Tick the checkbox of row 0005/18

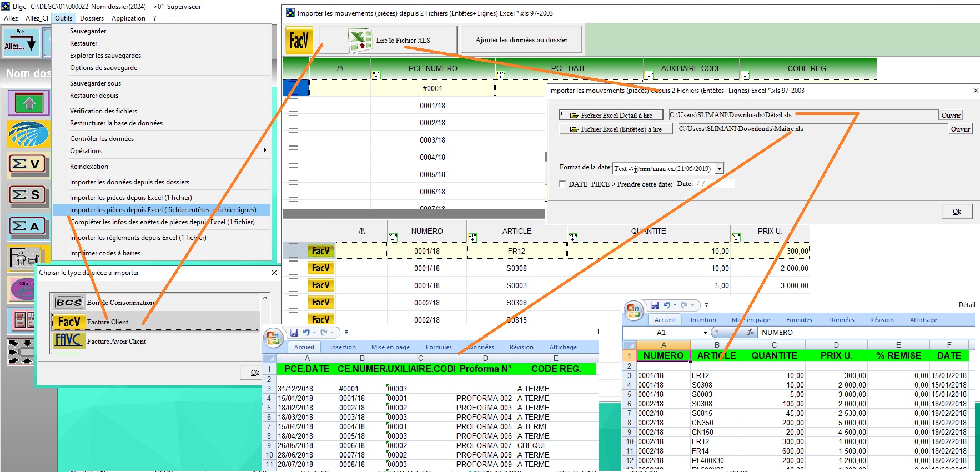tap(293, 174)
